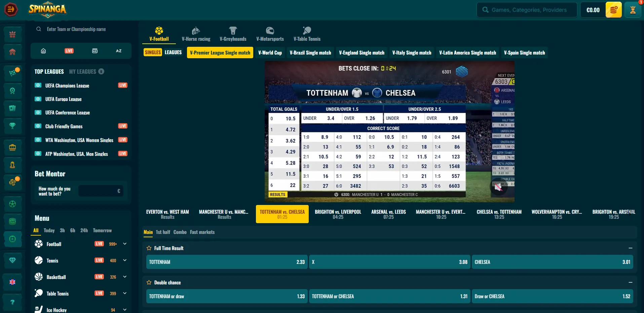Change language via UK flag icon
644x313 pixels.
(x=12, y=282)
